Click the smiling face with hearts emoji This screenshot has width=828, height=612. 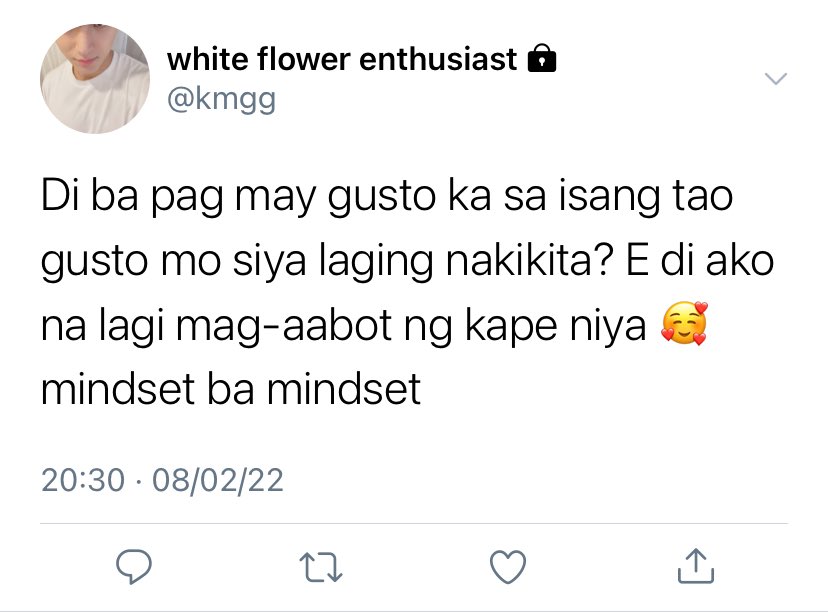tap(684, 323)
